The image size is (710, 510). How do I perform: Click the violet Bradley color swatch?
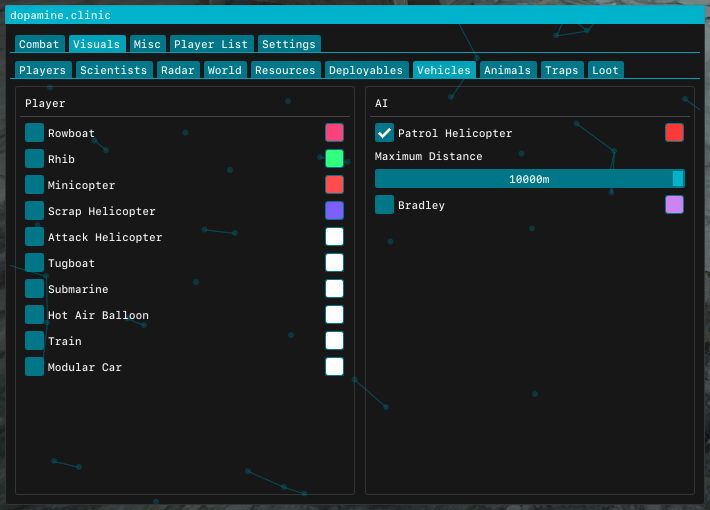[674, 205]
